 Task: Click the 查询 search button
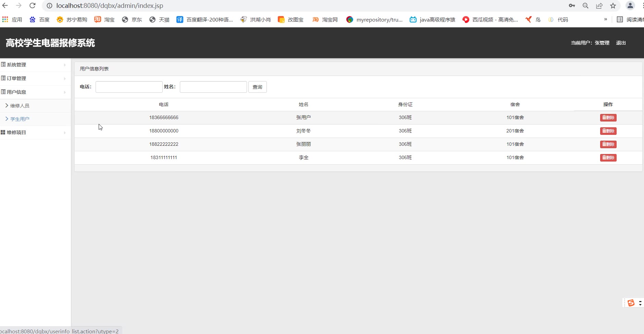258,87
